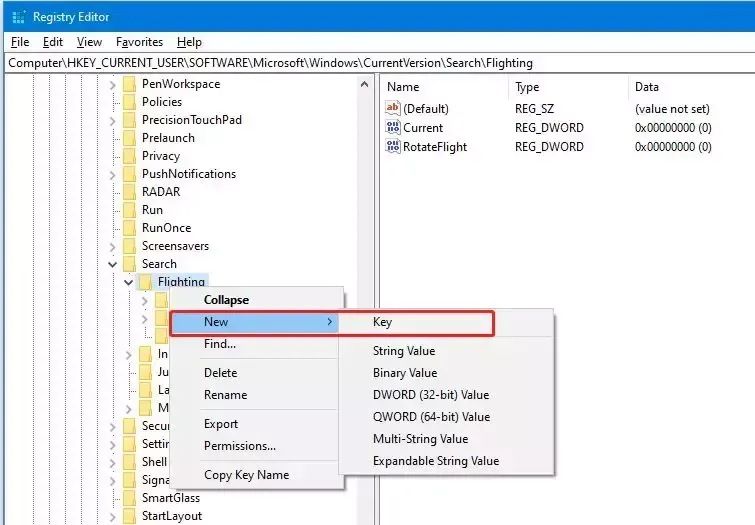
Task: Collapse the Flighting key arrow
Action: 128,283
